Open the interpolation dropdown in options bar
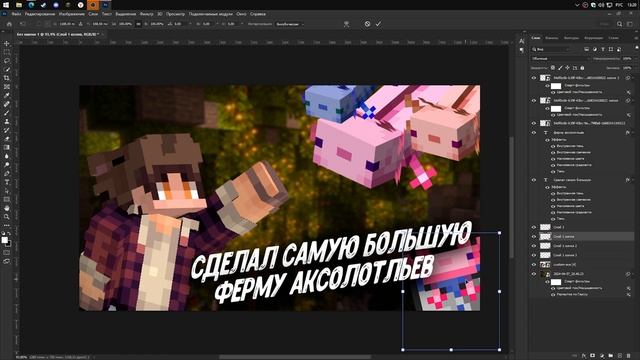Screen dimensions: 640x360 click(x=289, y=24)
